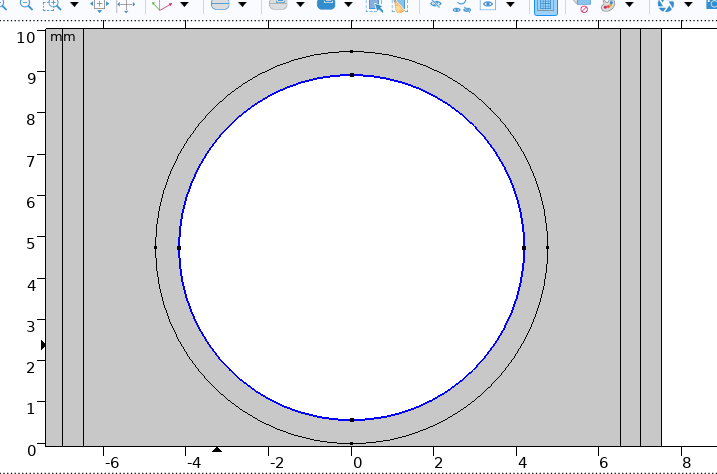Click the rightmost point on the outer circle
The image size is (717, 474).
point(548,247)
